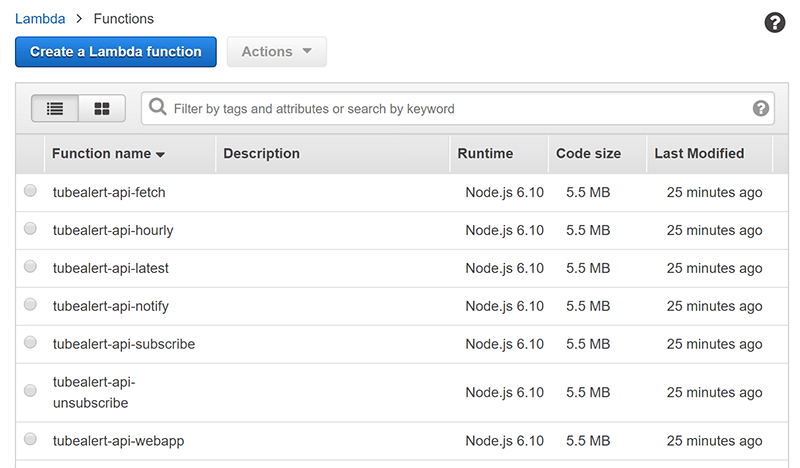Click 5.5 MB in tubealert-api-notify row
Screen dimensions: 800x468
588,306
